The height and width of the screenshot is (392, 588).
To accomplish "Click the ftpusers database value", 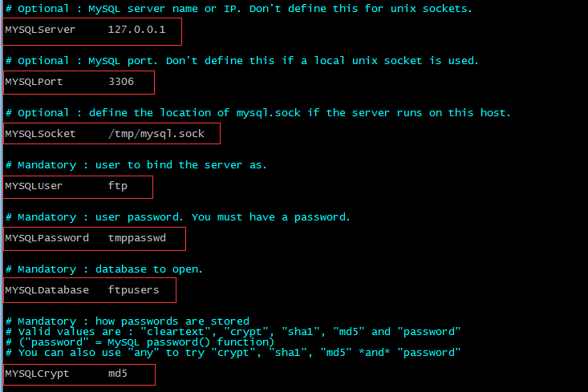I will [133, 290].
